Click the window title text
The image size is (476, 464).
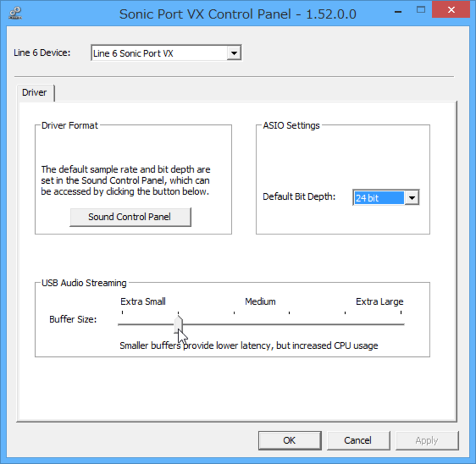point(237,14)
